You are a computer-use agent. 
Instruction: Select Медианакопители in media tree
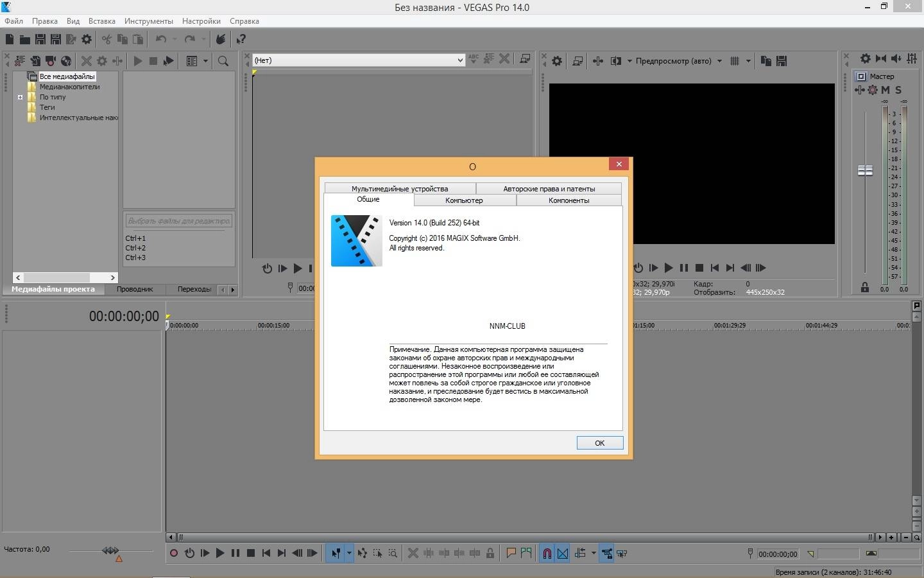pos(69,87)
